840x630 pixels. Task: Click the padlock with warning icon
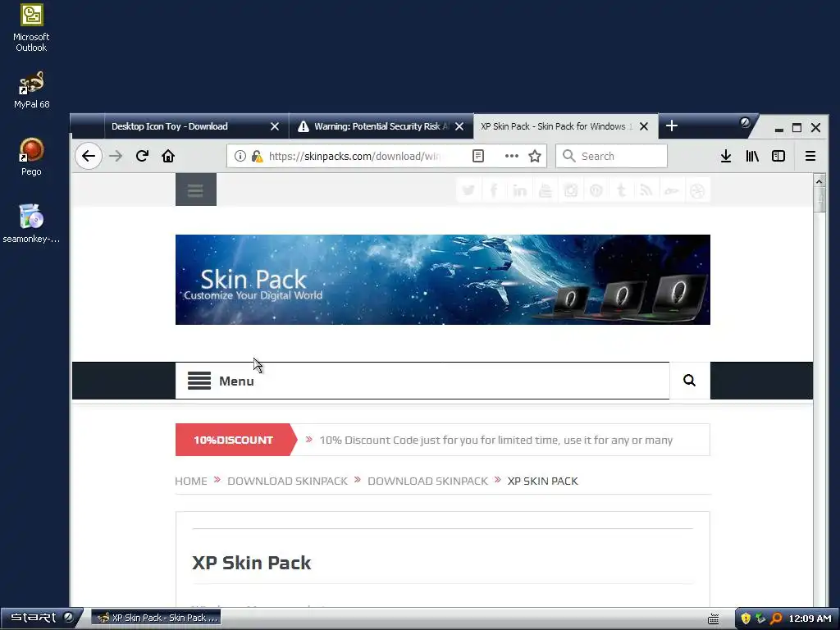click(x=257, y=156)
